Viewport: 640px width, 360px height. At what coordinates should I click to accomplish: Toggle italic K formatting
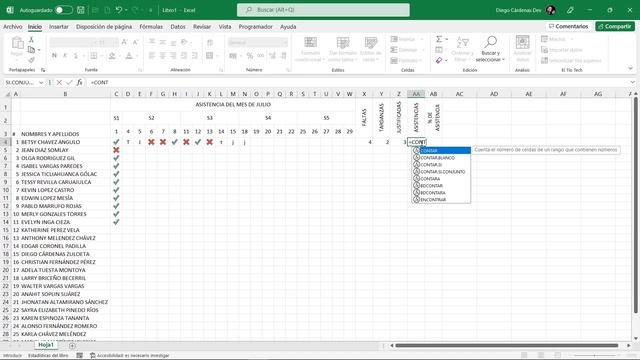(65, 56)
